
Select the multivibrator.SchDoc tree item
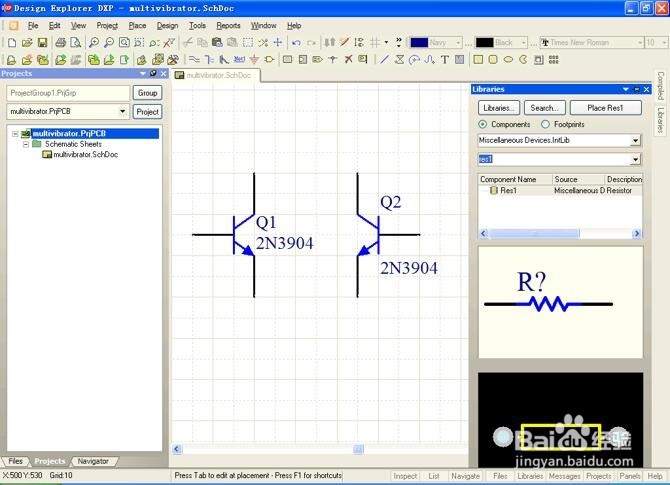[x=80, y=155]
